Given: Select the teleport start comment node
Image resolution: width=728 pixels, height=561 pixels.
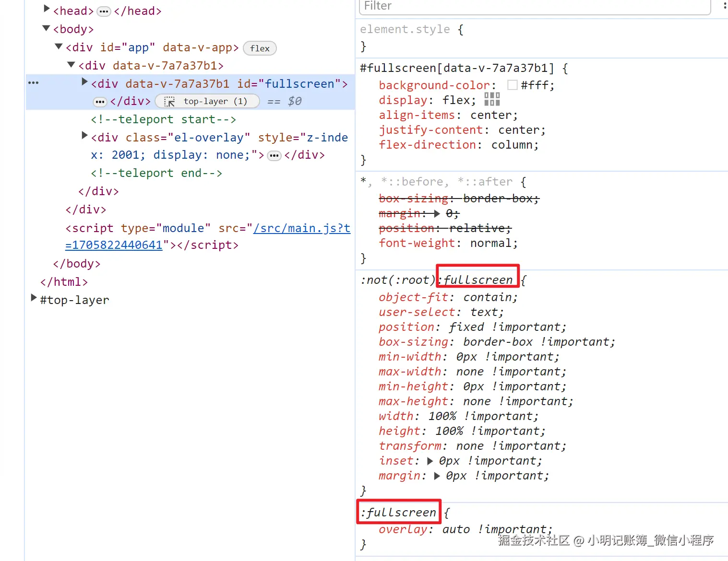Looking at the screenshot, I should [x=164, y=119].
